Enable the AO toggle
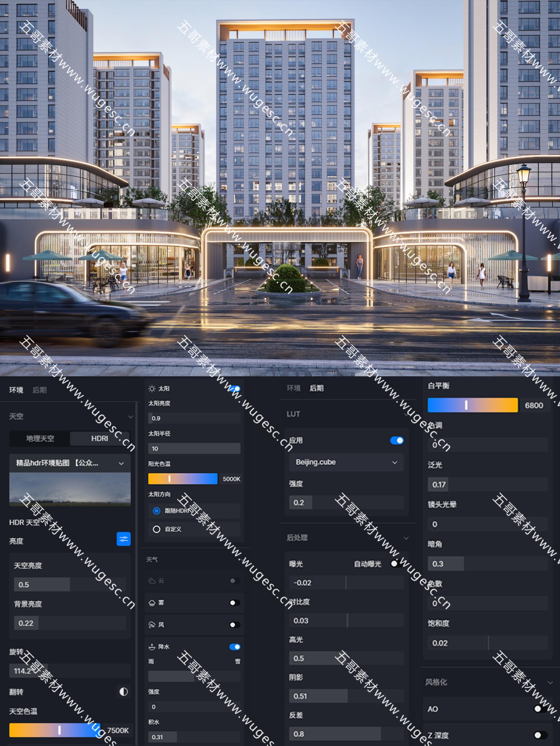 (x=541, y=708)
